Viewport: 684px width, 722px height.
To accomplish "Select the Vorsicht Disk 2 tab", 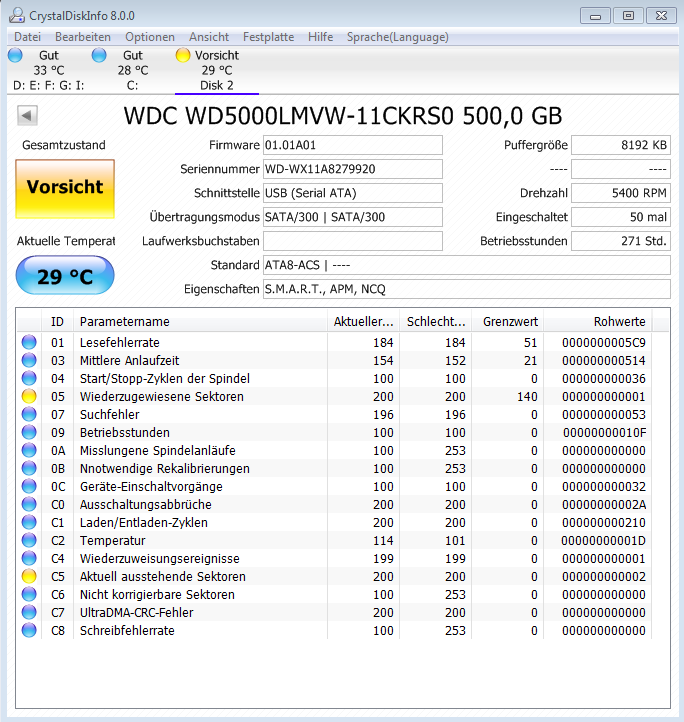I will pos(216,70).
